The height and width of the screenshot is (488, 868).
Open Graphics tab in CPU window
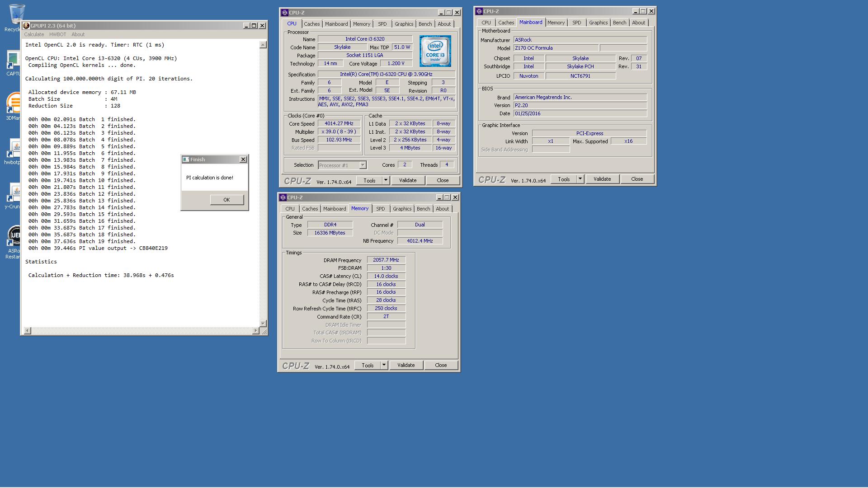404,24
